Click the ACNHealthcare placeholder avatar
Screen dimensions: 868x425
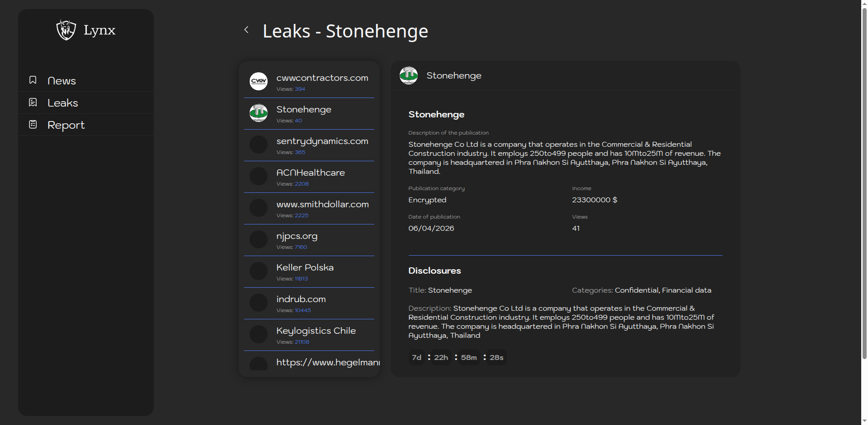click(x=259, y=176)
